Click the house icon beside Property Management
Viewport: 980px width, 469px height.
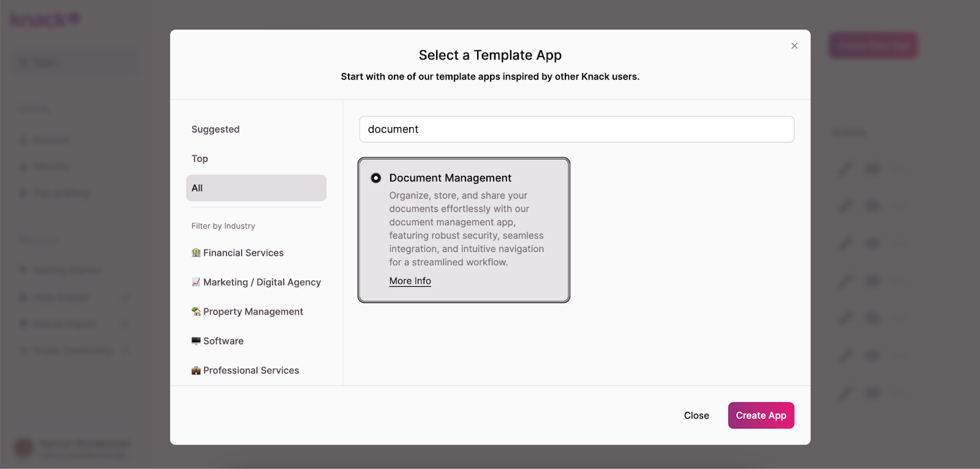[196, 311]
